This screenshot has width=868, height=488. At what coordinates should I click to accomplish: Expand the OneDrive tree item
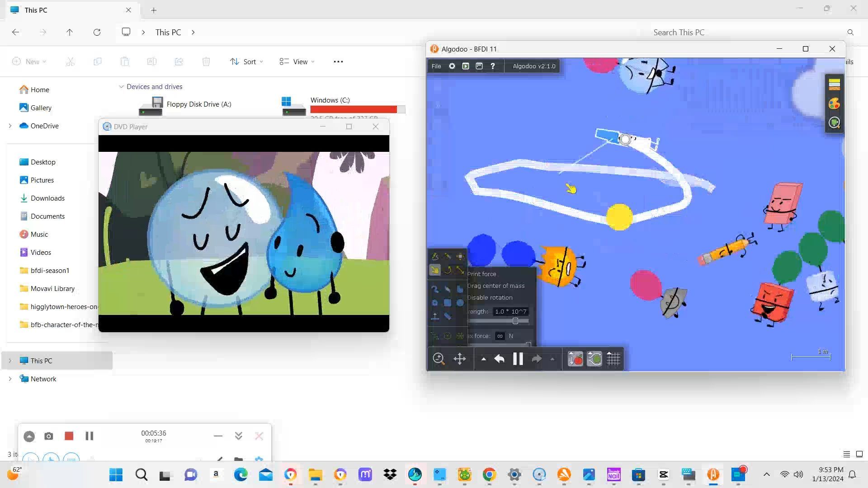10,126
